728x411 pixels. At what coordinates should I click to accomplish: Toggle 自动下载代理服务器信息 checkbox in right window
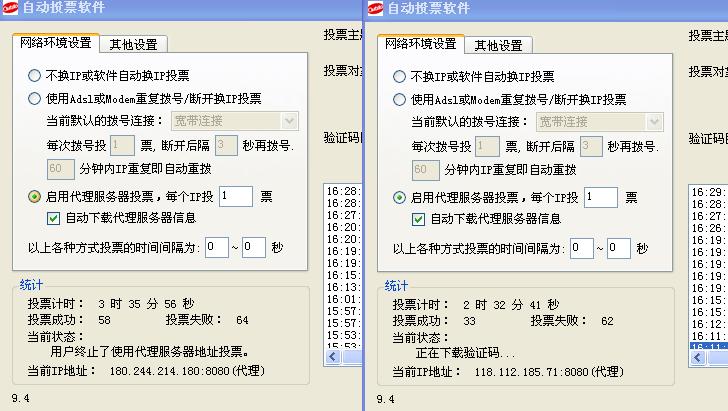click(x=420, y=218)
